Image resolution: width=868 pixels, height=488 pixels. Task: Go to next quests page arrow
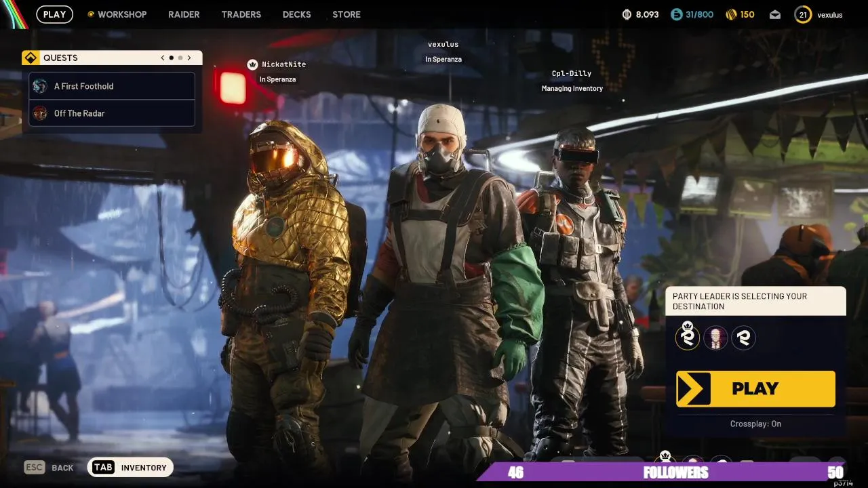189,58
